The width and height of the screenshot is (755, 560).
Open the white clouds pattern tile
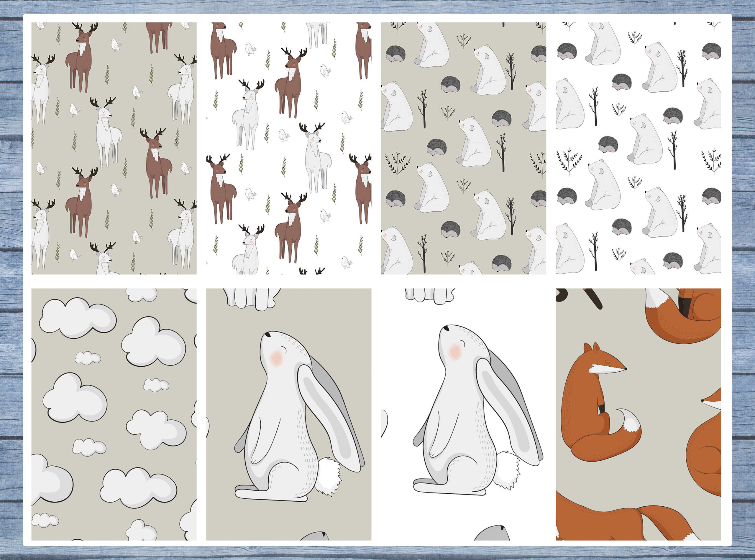114,414
